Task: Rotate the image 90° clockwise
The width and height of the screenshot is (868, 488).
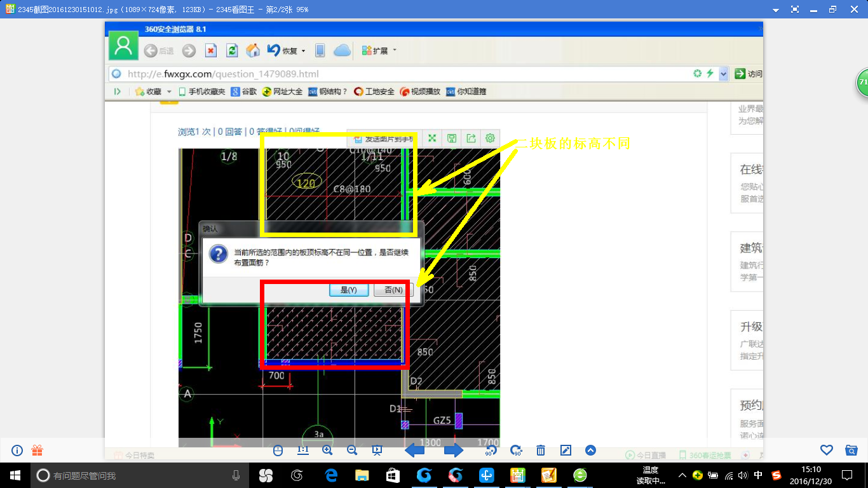Action: point(515,451)
